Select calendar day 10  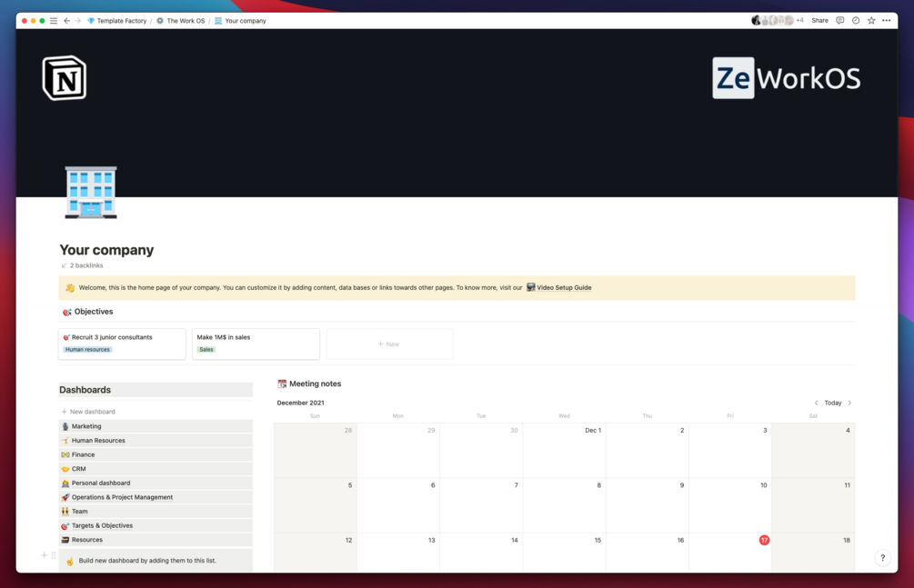pos(730,505)
